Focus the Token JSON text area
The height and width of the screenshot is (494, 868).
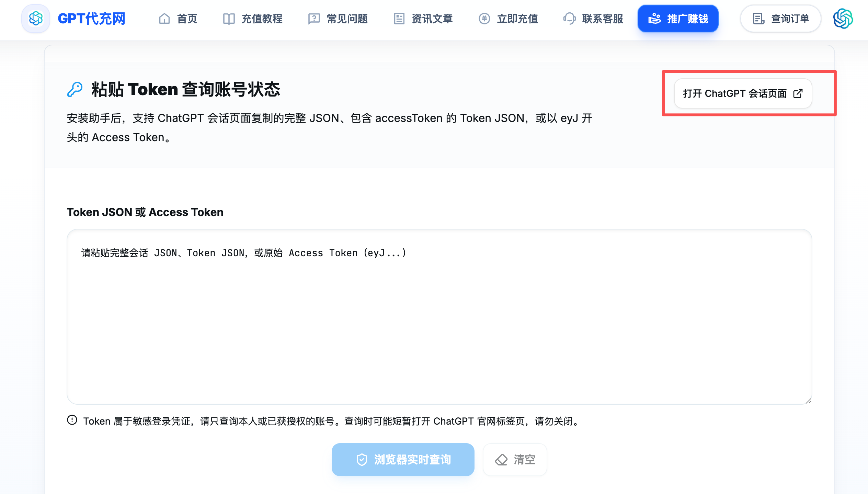[x=439, y=316]
